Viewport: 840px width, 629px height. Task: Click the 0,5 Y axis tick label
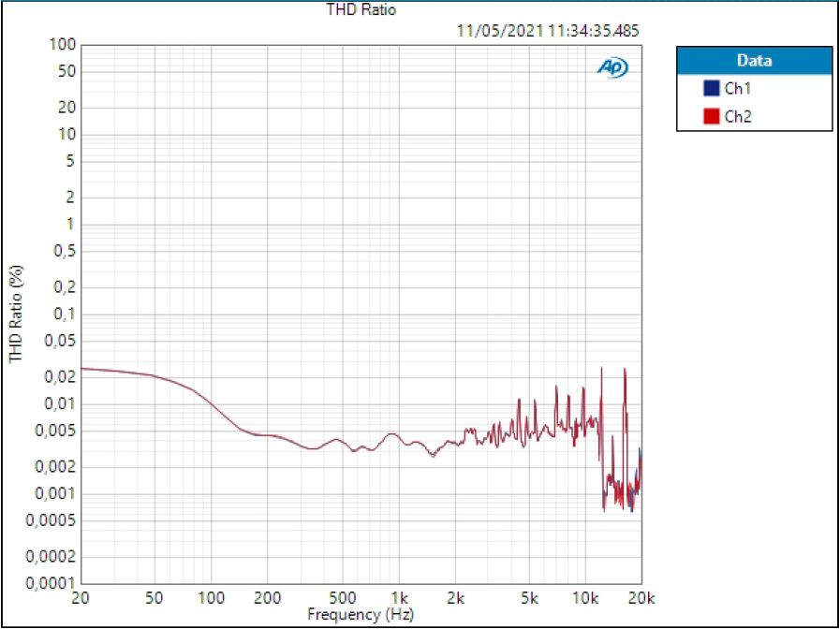64,251
